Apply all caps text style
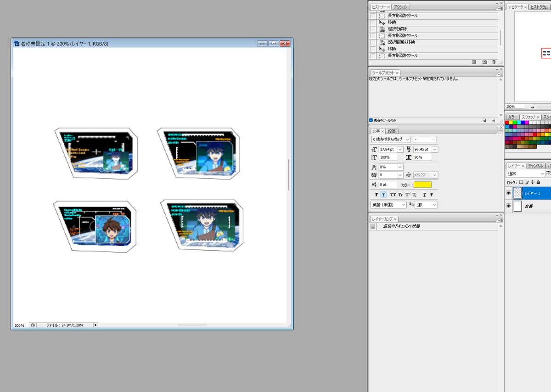This screenshot has height=392, width=551. click(393, 195)
